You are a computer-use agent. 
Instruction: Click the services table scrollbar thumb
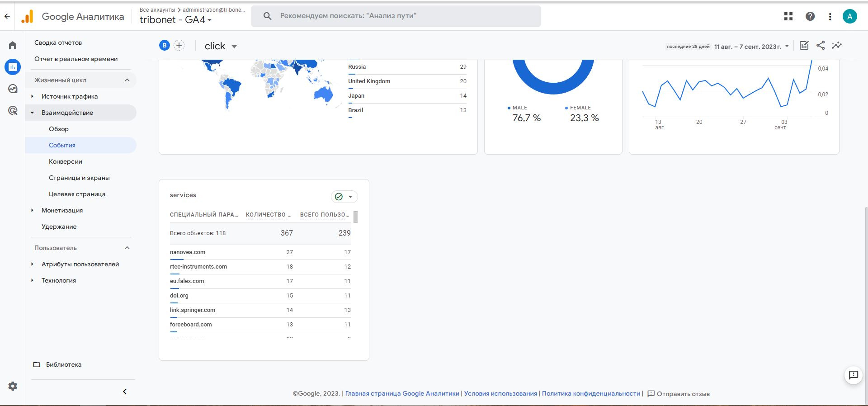coord(356,217)
